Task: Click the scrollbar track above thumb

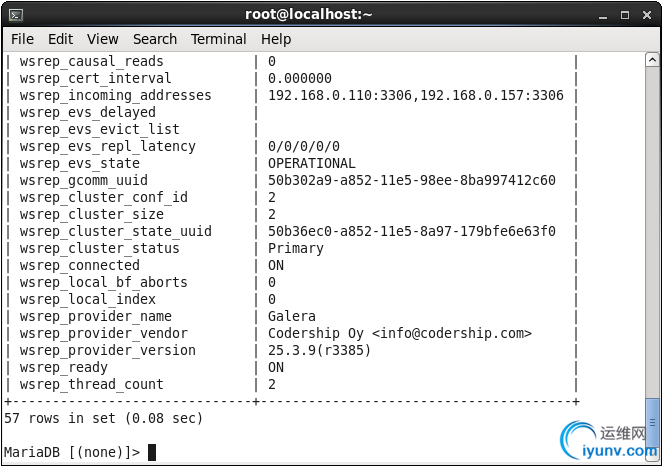Action: 652,233
